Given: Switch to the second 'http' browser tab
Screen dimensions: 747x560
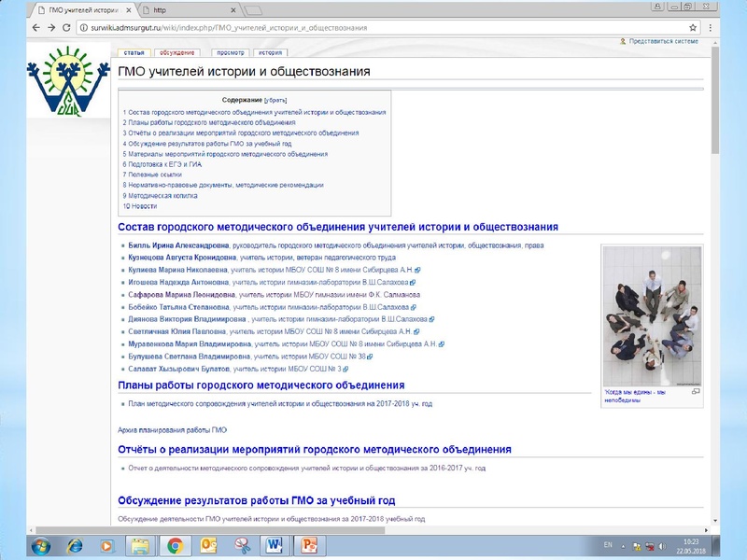Looking at the screenshot, I should [x=187, y=8].
